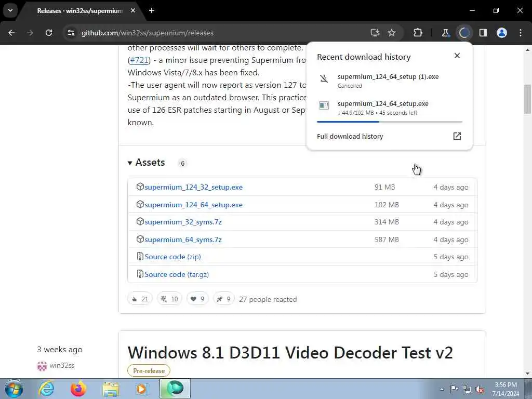Click the heart reaction with 9
Viewport: 532px width, 399px height.
[x=197, y=299]
